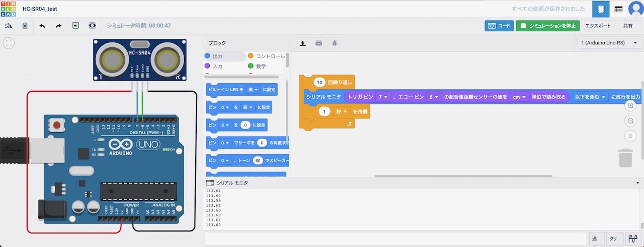Switch to the circuit view icon
Image resolution: width=644 pixels, height=247 pixels.
[600, 9]
